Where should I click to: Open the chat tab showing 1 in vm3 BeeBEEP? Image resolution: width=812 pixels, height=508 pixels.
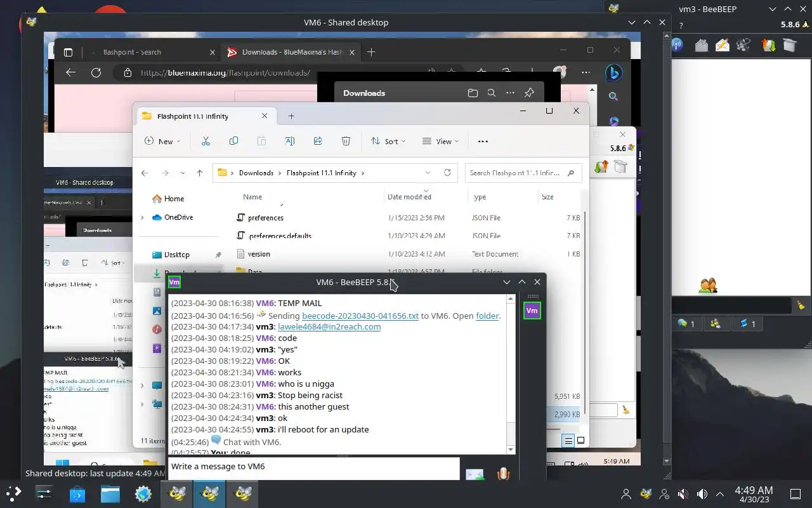click(686, 324)
